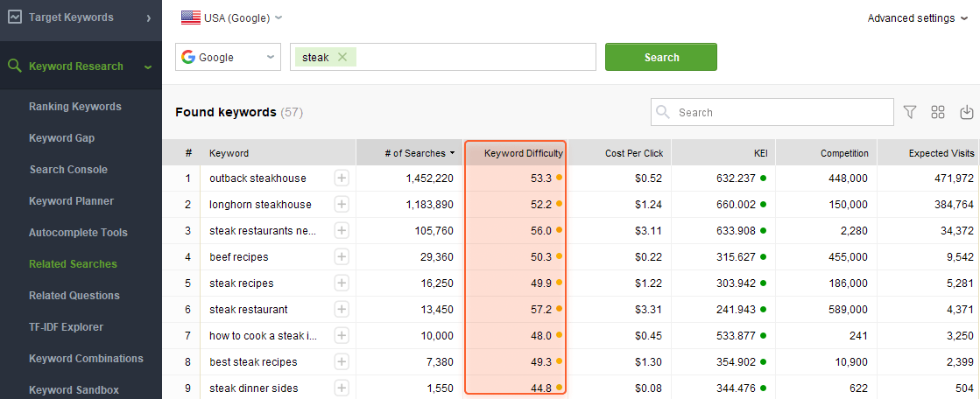Image resolution: width=980 pixels, height=399 pixels.
Task: Sort by Competition column header
Action: pos(826,153)
